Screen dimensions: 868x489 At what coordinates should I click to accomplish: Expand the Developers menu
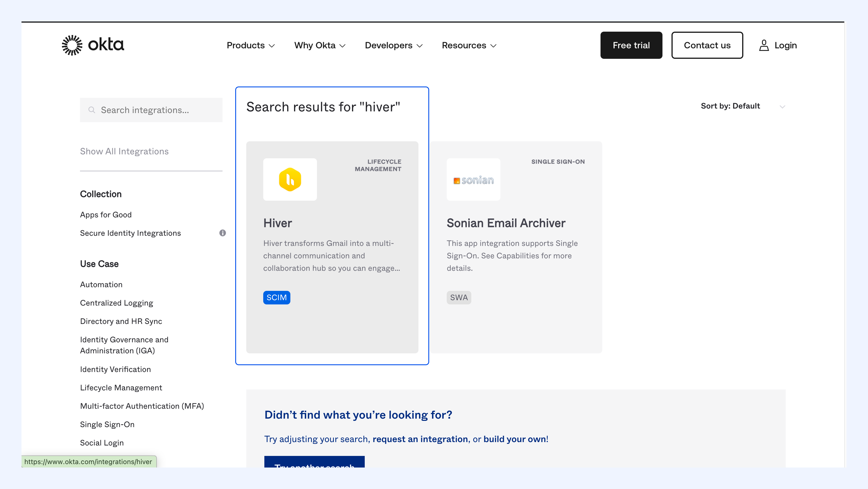pyautogui.click(x=394, y=45)
